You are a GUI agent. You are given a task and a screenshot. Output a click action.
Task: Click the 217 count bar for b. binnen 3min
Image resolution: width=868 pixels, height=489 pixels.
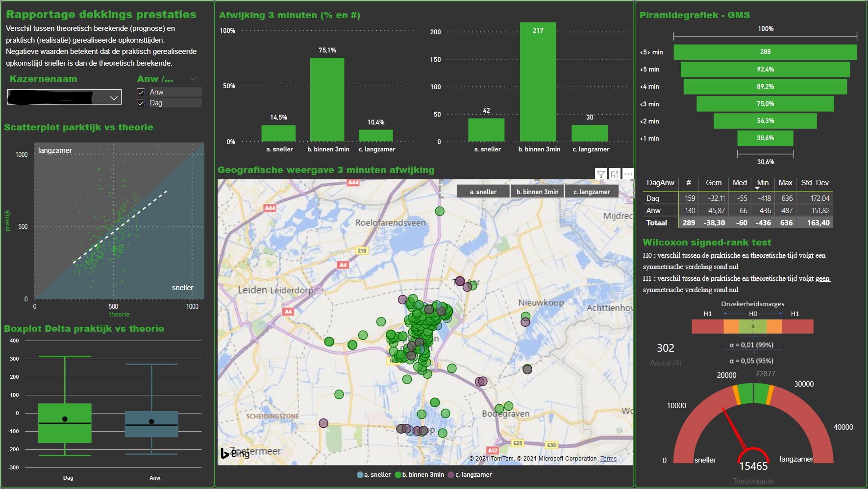click(x=538, y=82)
